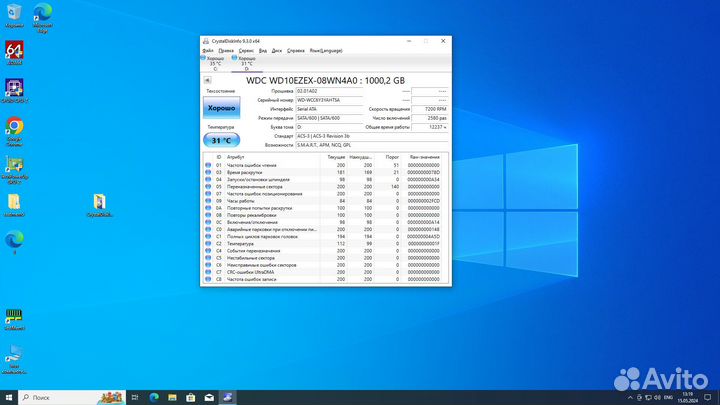
Task: Open the Сервис menu
Action: click(x=246, y=51)
